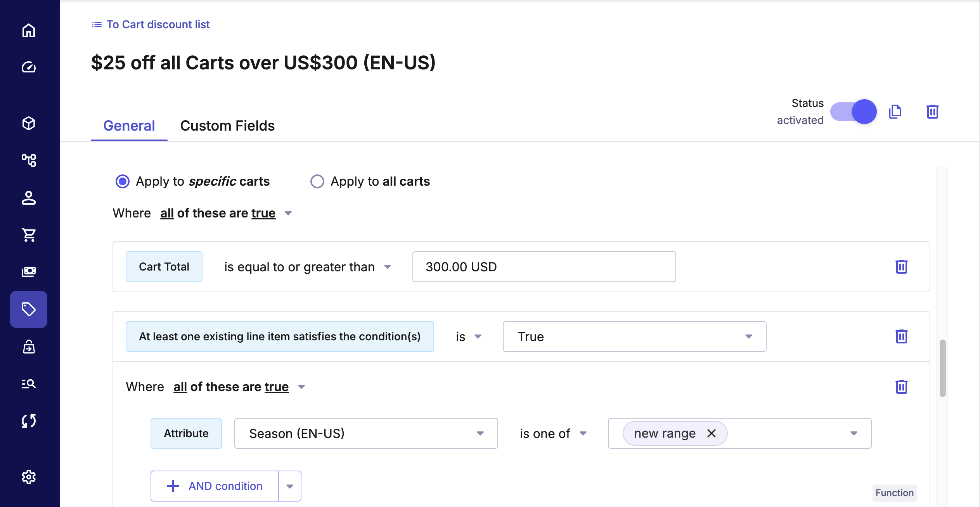Screen dimensions: 980x507
Task: Add an AND condition
Action: [x=215, y=486]
